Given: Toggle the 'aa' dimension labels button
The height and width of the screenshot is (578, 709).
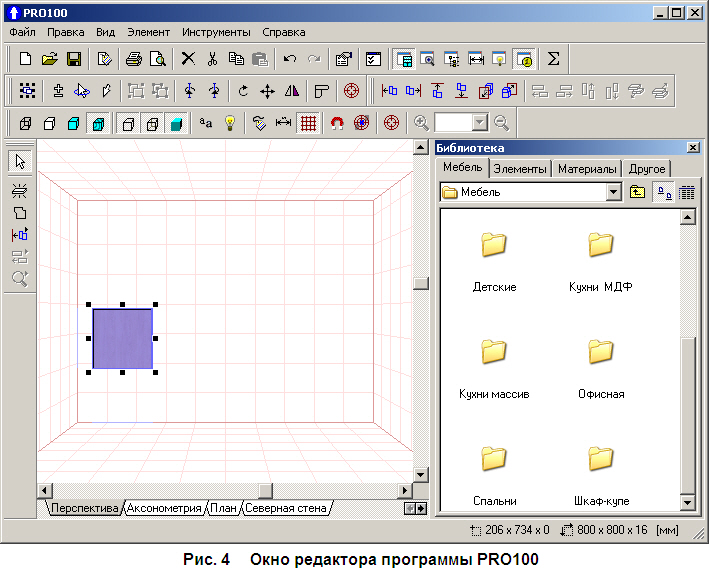Looking at the screenshot, I should point(206,123).
